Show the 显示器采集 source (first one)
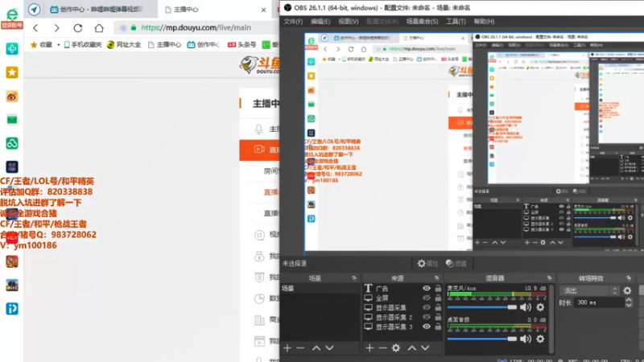 [x=427, y=307]
